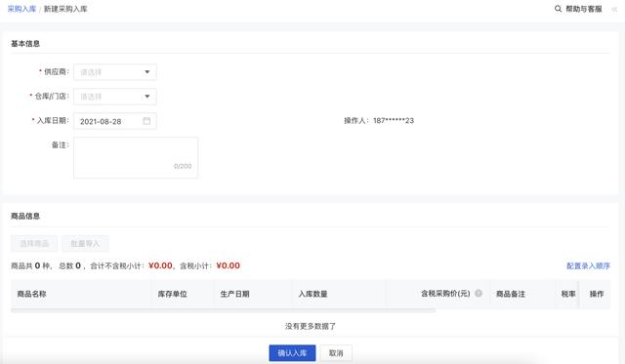Click into the 备注 text area

coord(136,158)
